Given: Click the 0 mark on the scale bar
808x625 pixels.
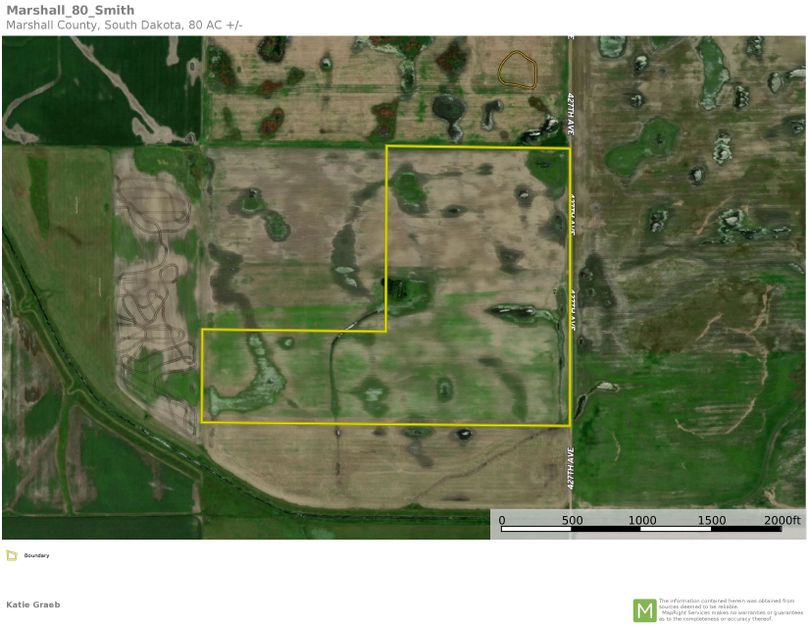Looking at the screenshot, I should 501,520.
